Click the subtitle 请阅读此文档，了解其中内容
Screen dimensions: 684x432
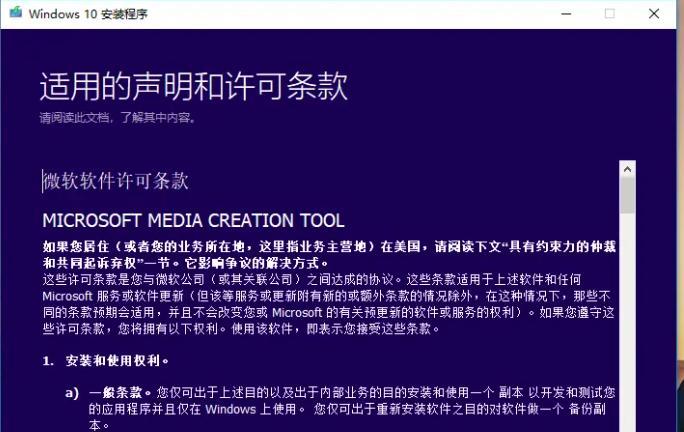tap(117, 117)
